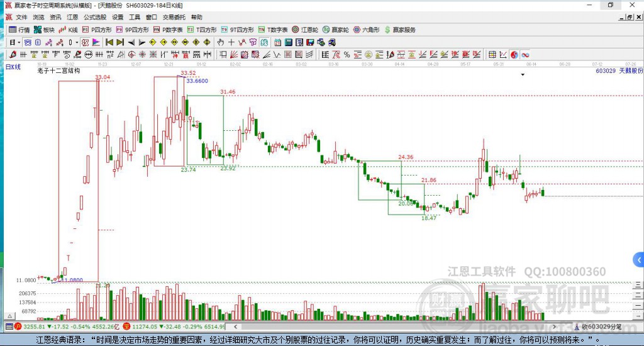Open the 行情 quotes view

pos(19,30)
